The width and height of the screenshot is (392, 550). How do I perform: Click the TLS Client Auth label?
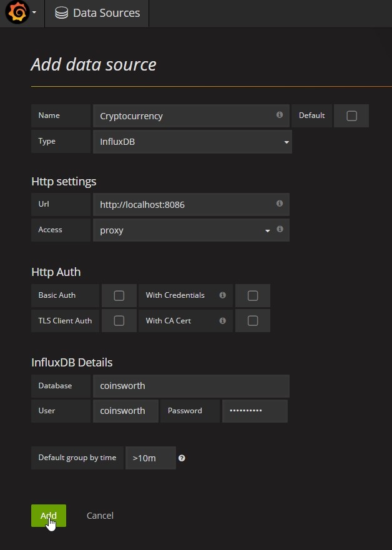65,321
